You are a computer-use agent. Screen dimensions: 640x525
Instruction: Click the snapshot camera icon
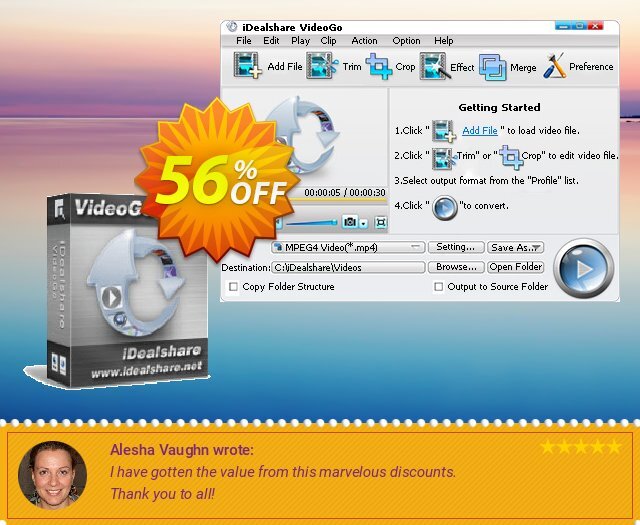click(350, 222)
